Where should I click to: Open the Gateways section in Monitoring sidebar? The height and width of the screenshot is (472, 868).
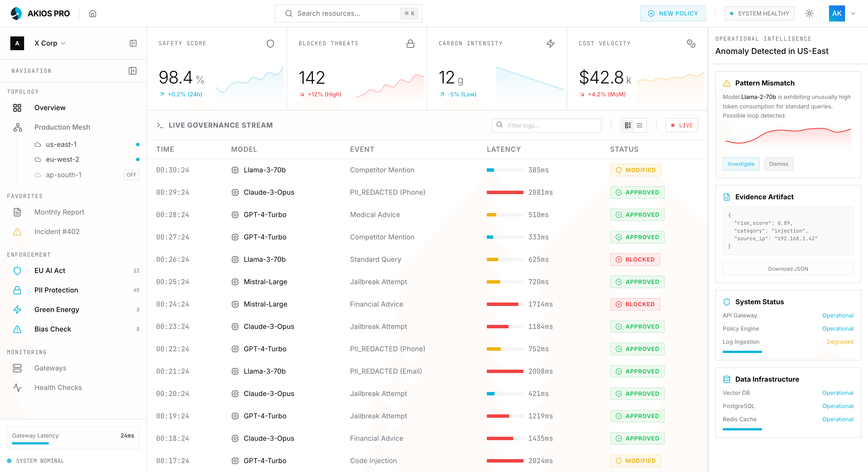click(x=50, y=368)
